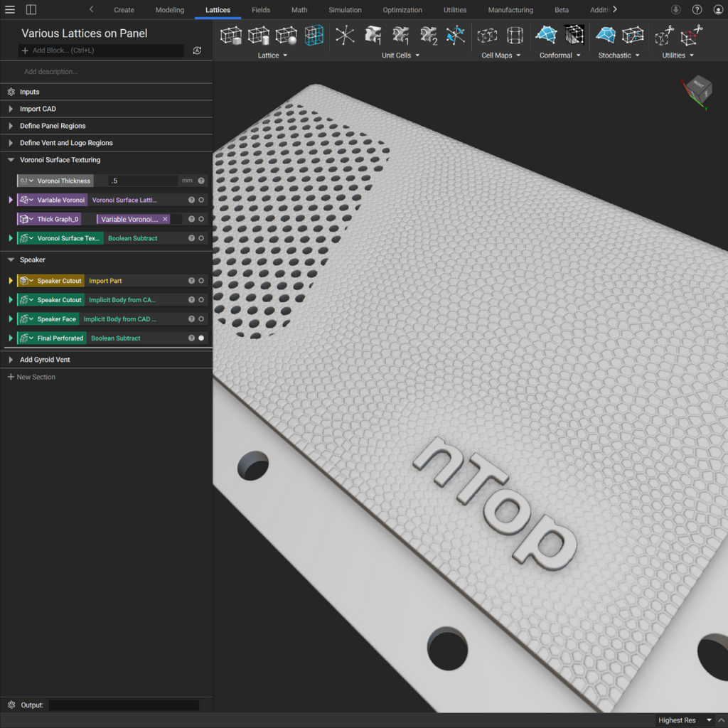Expand the Variable Voronoi block
The width and height of the screenshot is (728, 728).
11,200
